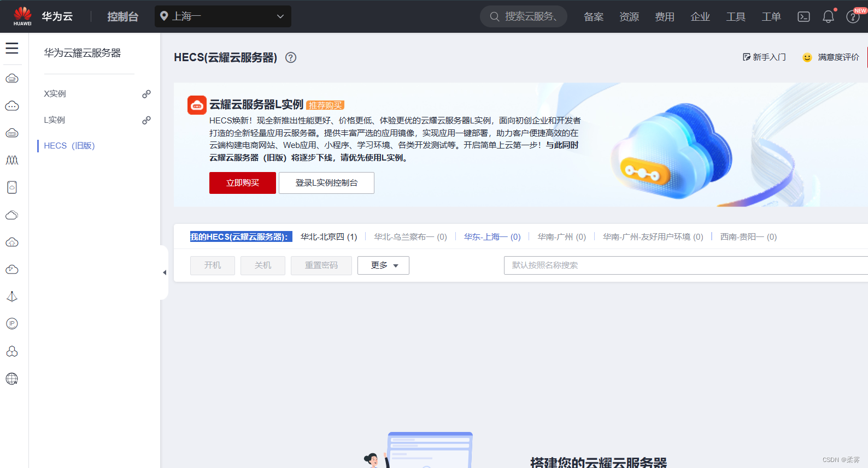Expand the 更多 dropdown button

click(383, 265)
